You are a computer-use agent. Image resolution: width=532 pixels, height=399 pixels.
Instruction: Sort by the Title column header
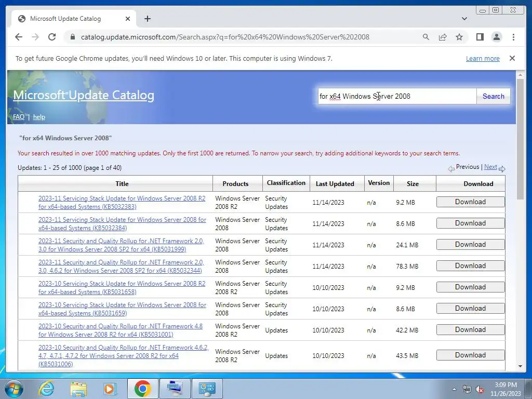pyautogui.click(x=122, y=184)
